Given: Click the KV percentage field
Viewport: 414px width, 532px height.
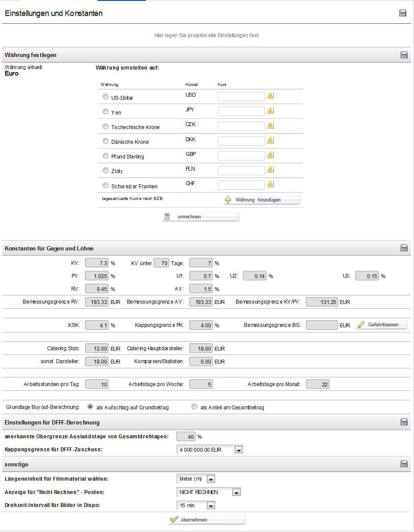Looking at the screenshot, I should click(97, 263).
